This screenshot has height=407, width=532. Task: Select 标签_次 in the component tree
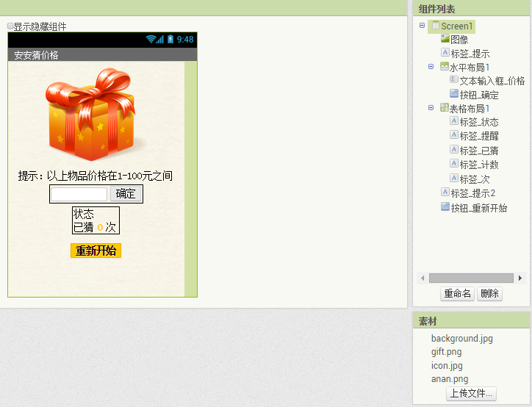click(475, 179)
